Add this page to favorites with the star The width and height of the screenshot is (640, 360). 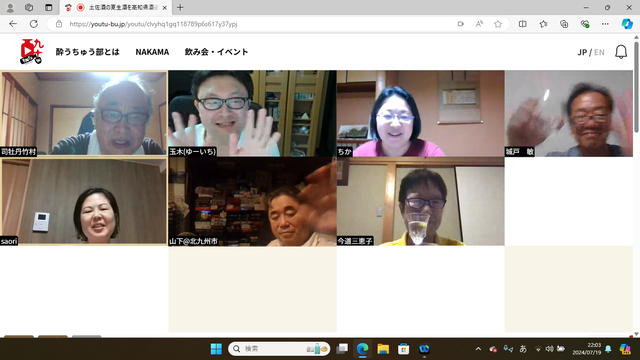click(x=498, y=24)
